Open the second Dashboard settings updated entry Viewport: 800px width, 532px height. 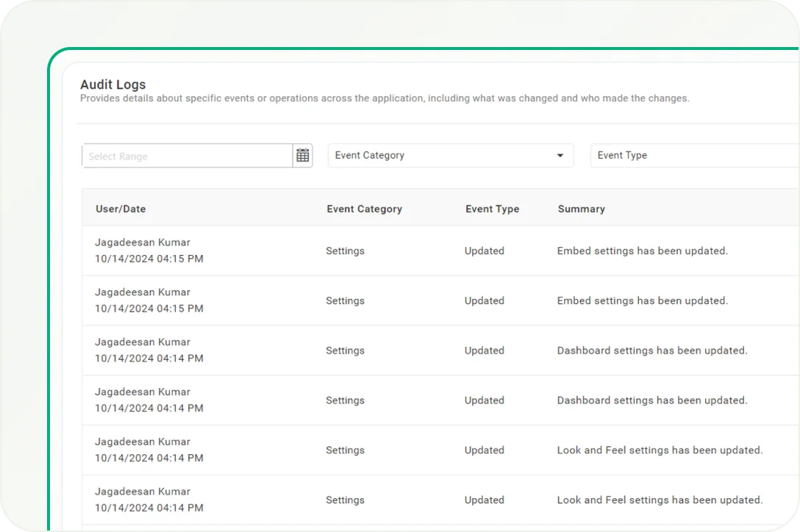651,400
